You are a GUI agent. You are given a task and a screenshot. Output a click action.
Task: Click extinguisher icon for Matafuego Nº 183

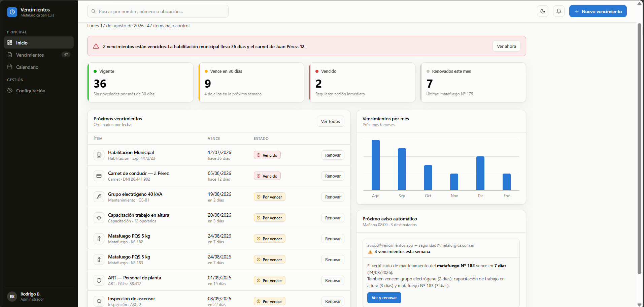[x=99, y=259]
